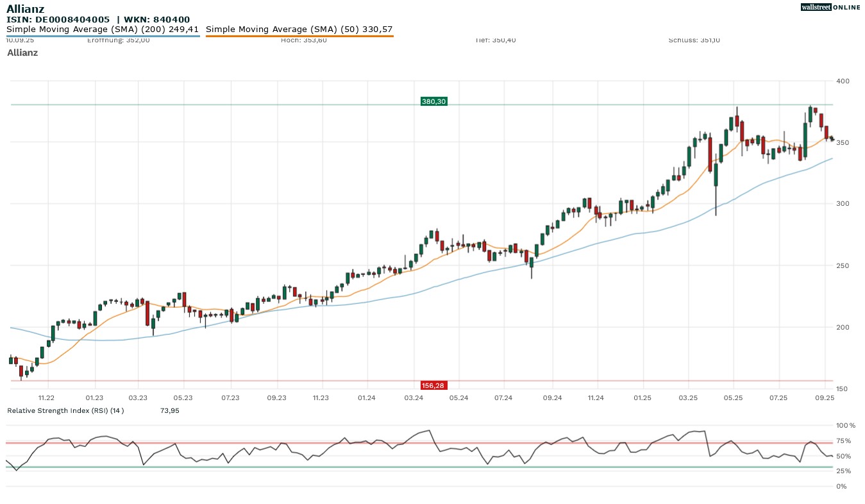This screenshot has height=504, width=865.
Task: Click the wallstreet ONLINE logo
Action: (830, 7)
